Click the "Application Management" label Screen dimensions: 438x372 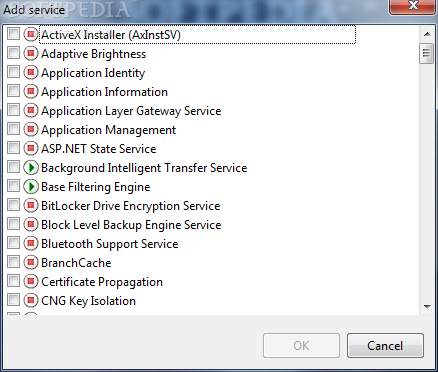coord(108,130)
